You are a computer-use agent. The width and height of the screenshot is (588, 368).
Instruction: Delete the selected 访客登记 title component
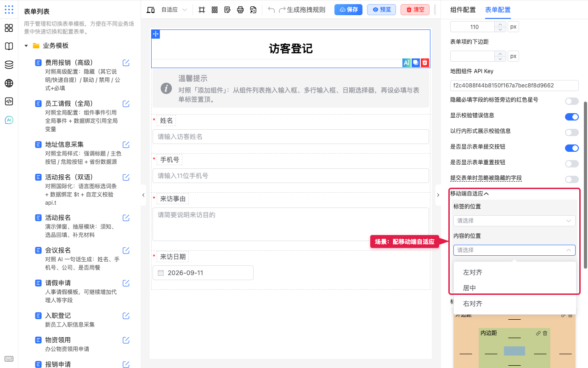pos(425,63)
